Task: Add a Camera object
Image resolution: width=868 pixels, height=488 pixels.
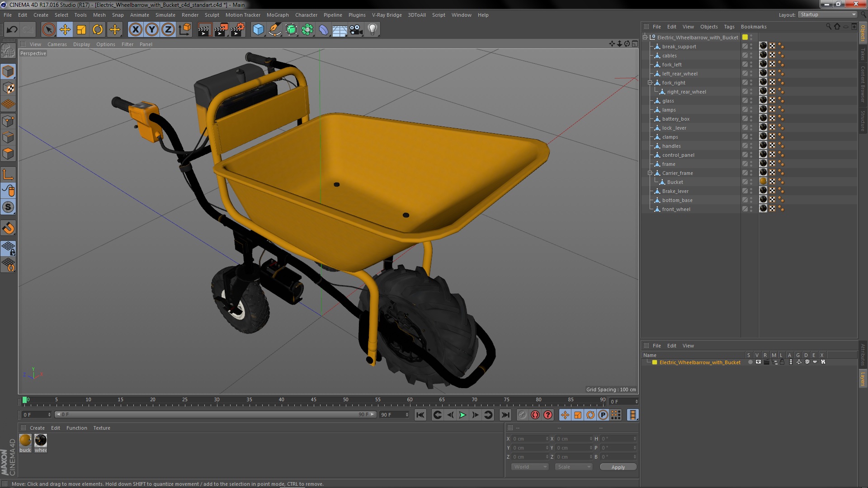Action: click(x=356, y=30)
